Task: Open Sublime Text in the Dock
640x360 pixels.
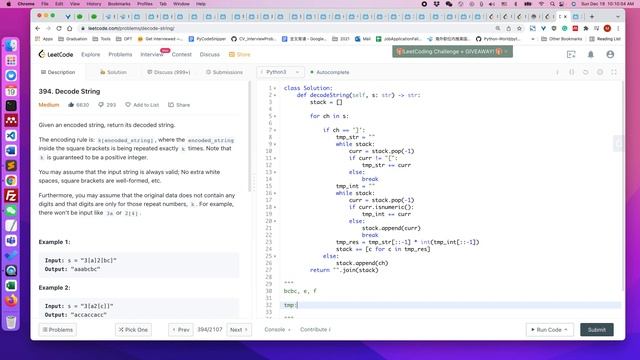Action: [x=11, y=166]
